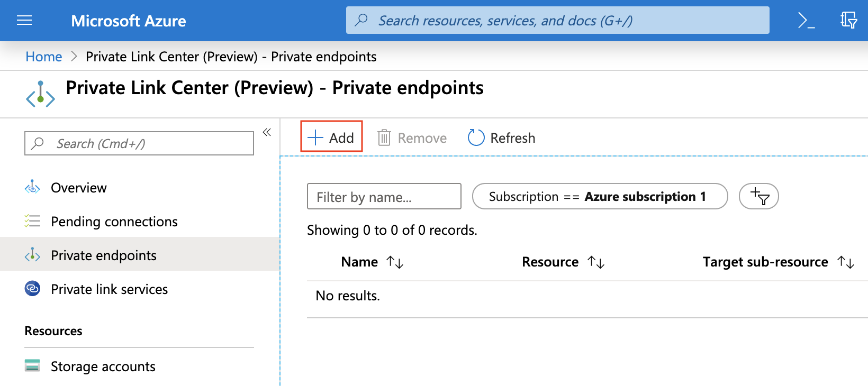Click the Storage accounts icon
The image size is (868, 386).
(x=32, y=365)
